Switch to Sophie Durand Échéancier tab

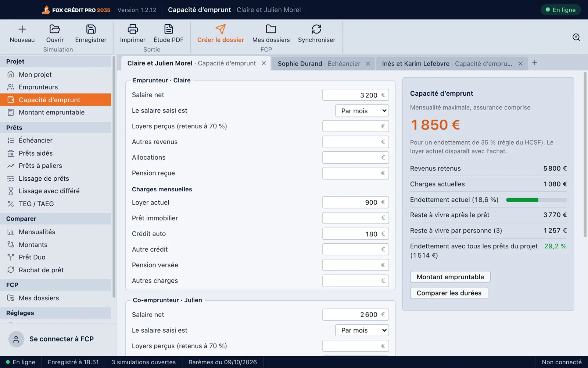[319, 64]
